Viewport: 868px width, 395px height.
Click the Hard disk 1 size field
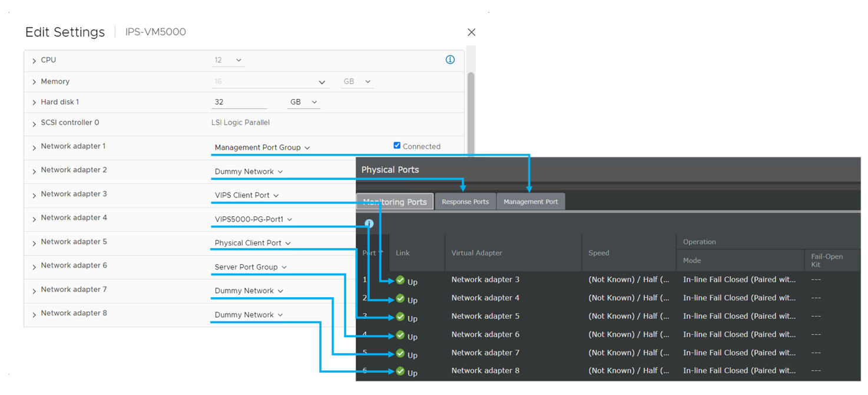[239, 102]
